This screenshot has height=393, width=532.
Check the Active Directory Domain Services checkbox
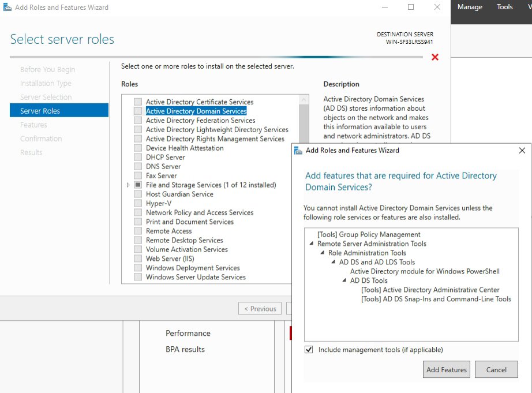click(137, 111)
